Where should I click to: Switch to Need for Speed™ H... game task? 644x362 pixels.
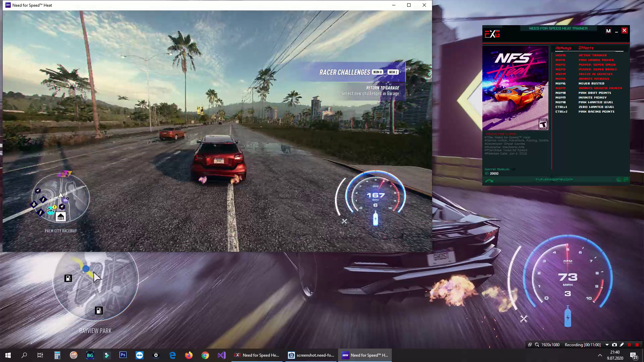pyautogui.click(x=365, y=355)
